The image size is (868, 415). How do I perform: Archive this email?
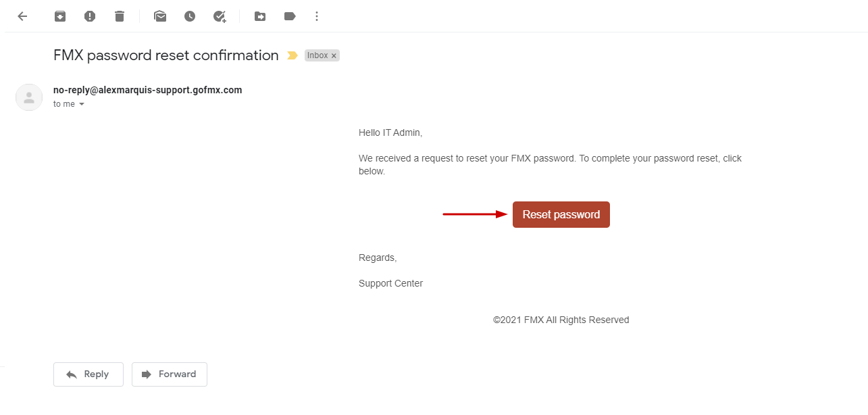coord(60,16)
